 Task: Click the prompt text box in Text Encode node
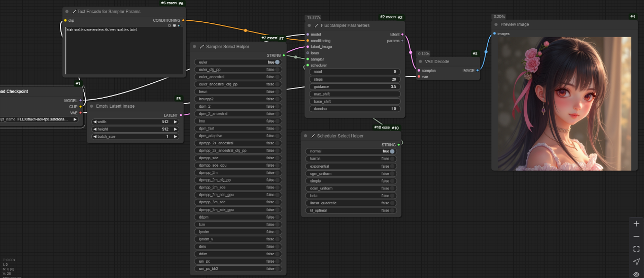point(124,51)
